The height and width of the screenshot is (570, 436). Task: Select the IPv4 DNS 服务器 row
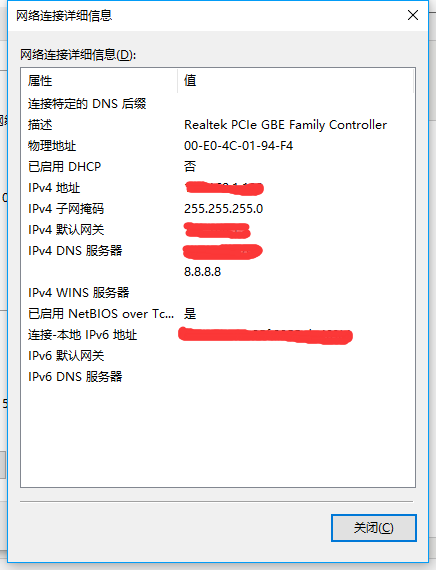(x=218, y=251)
